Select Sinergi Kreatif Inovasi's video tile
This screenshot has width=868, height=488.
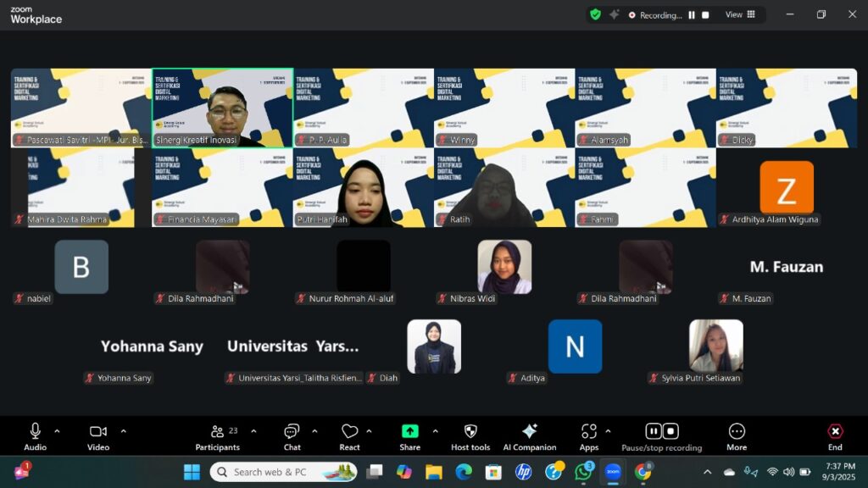[222, 107]
